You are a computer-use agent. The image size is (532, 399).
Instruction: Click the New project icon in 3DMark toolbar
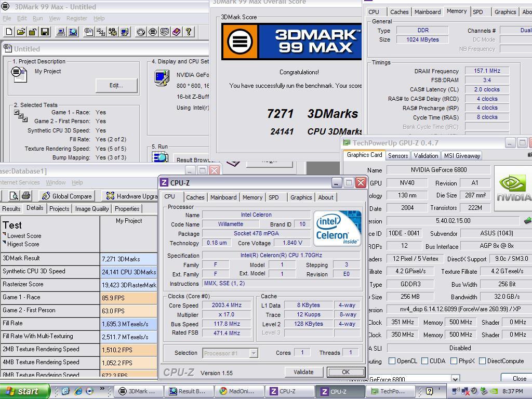pos(9,32)
